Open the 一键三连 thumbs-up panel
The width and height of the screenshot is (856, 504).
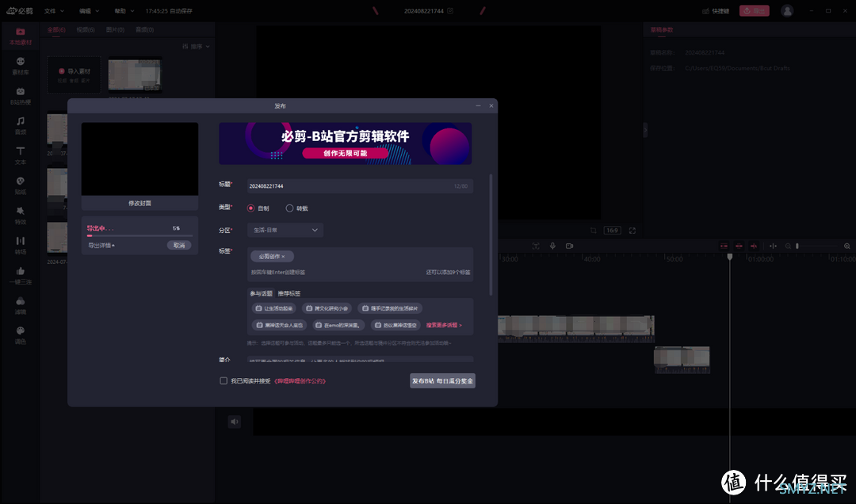pos(20,276)
